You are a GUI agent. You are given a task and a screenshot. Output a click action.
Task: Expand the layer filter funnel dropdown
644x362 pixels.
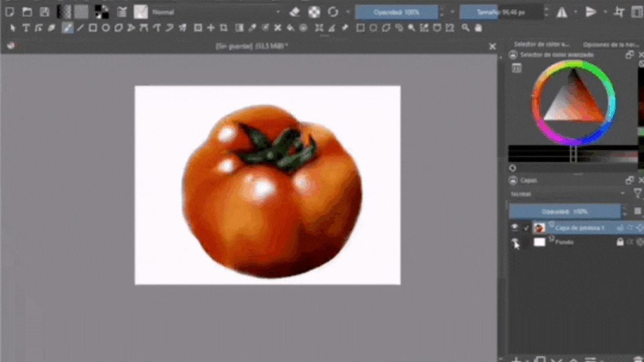[x=638, y=194]
